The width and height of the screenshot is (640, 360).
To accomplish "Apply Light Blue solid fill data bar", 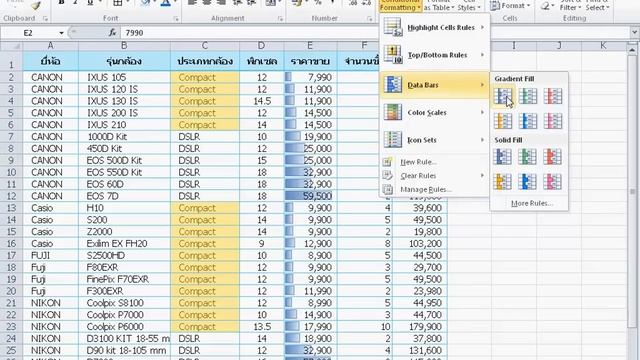I will (x=528, y=182).
